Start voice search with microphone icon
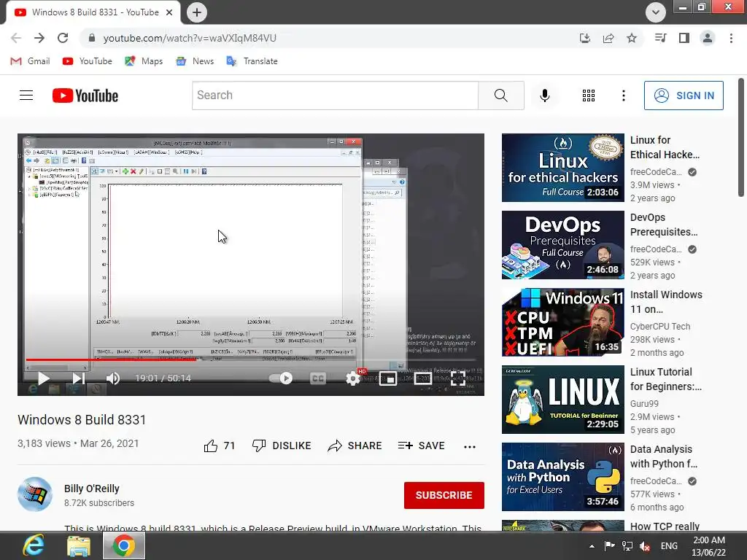 coord(544,96)
